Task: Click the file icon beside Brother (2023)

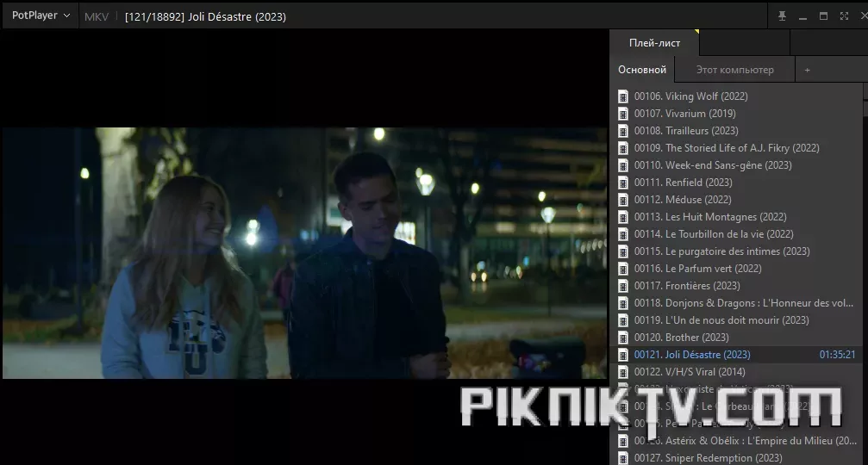Action: pos(622,337)
